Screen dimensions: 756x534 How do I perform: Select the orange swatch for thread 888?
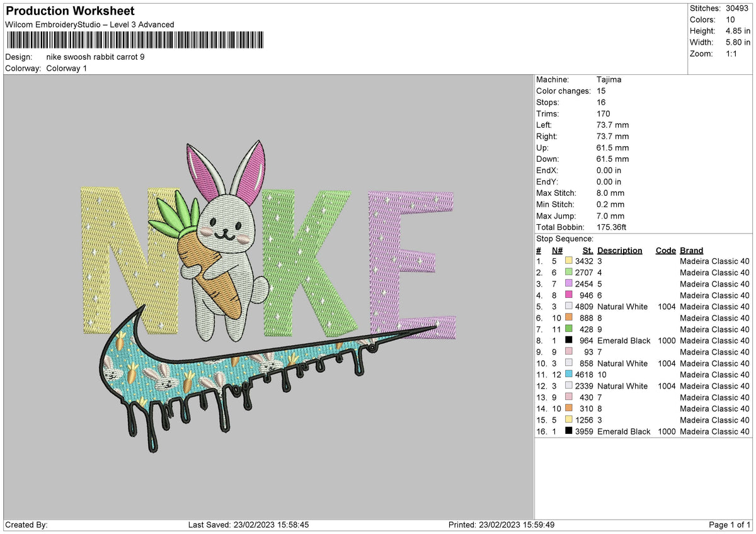568,318
